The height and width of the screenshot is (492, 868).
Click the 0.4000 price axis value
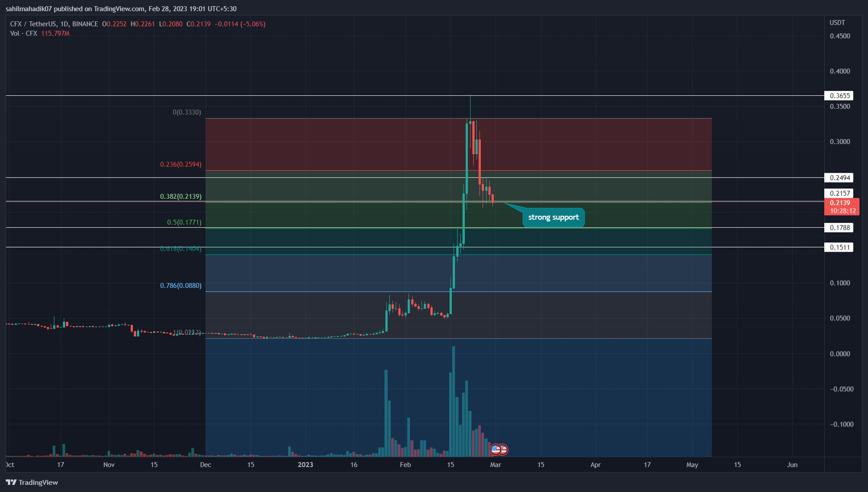click(840, 71)
